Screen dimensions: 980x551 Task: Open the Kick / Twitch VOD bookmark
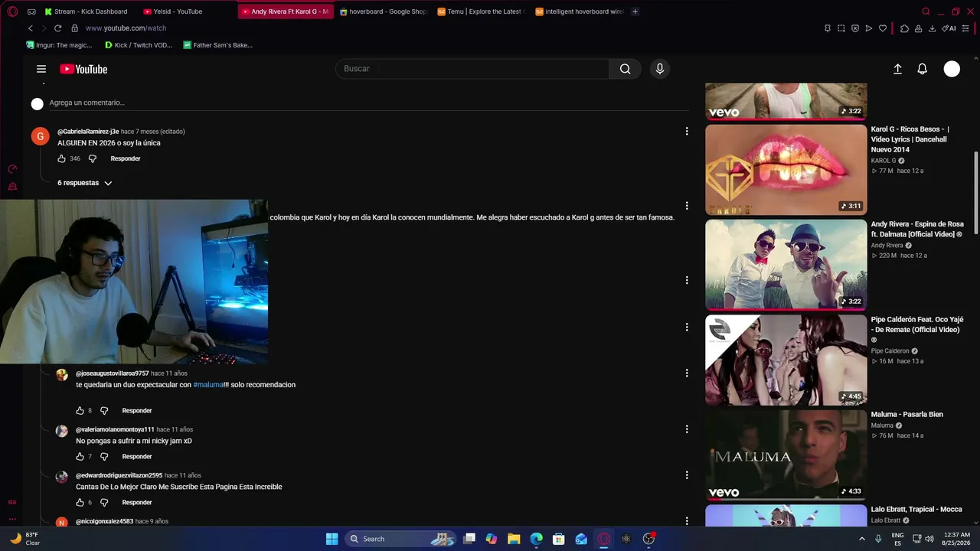tap(139, 45)
